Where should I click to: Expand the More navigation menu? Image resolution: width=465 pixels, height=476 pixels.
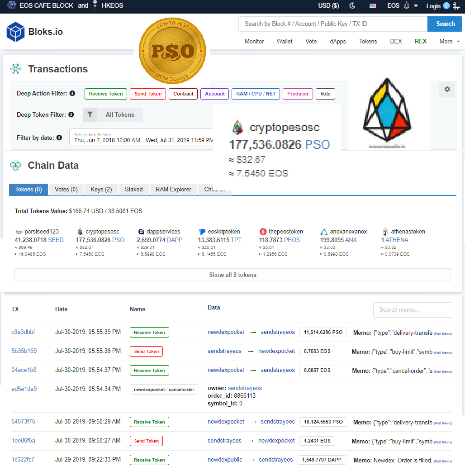(449, 41)
